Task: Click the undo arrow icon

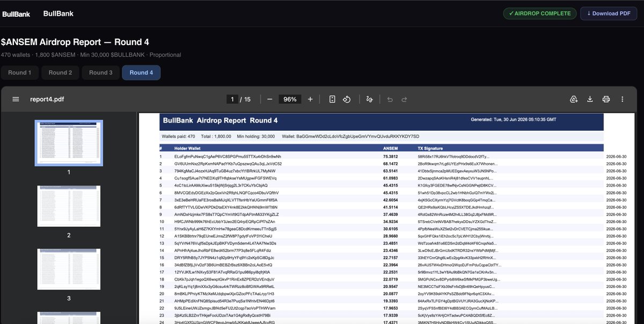Action: pyautogui.click(x=390, y=99)
